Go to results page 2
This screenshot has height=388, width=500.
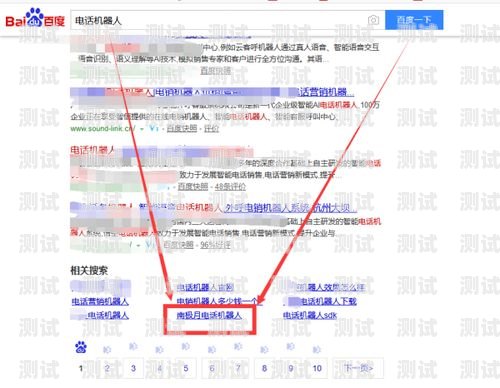click(x=107, y=368)
